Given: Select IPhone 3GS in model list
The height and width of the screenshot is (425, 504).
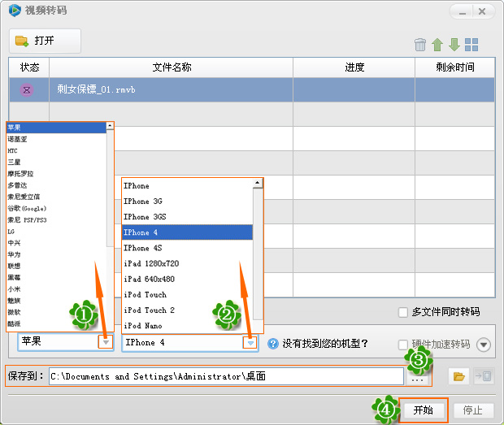Looking at the screenshot, I should click(188, 217).
